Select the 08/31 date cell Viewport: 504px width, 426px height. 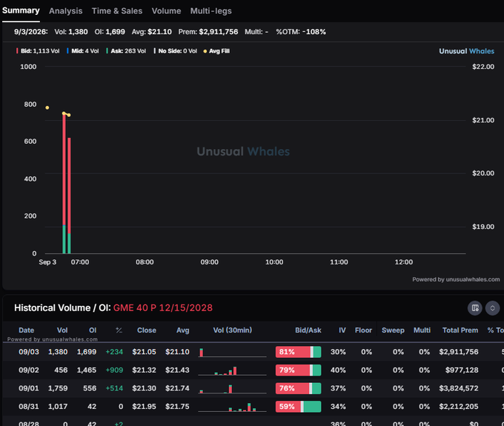click(29, 407)
